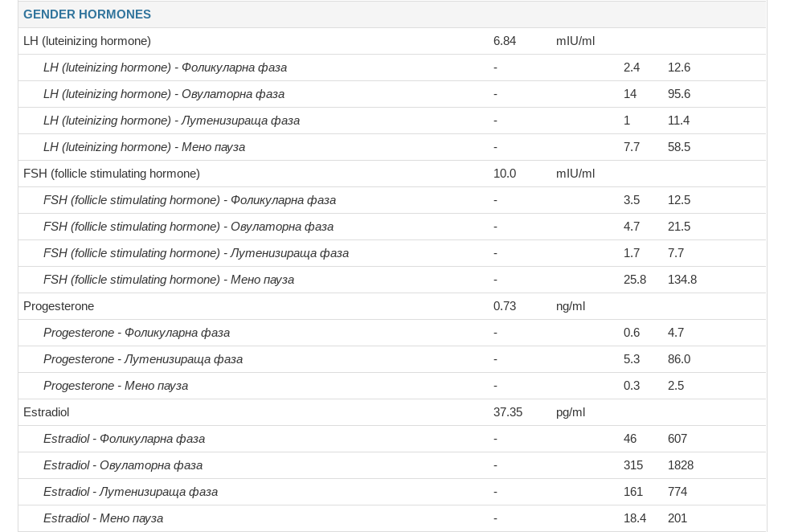
Task: Click the LH result value 6.84
Action: pyautogui.click(x=505, y=41)
